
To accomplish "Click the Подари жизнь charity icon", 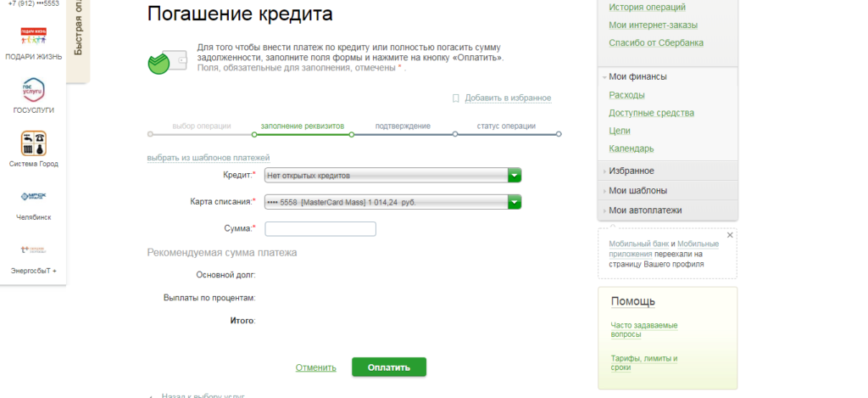I will (x=33, y=37).
